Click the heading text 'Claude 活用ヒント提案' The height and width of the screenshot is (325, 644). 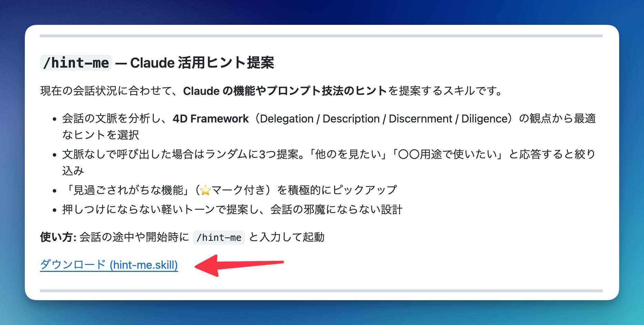[202, 63]
